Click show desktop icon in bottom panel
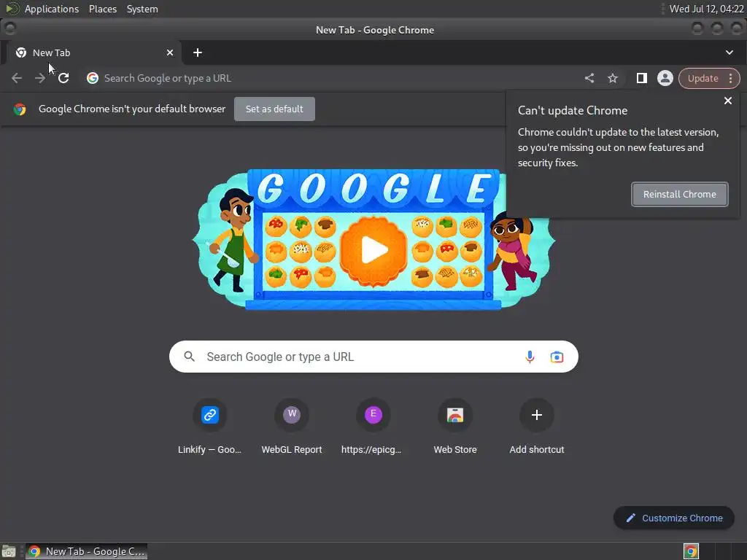The width and height of the screenshot is (747, 560). coord(9,551)
